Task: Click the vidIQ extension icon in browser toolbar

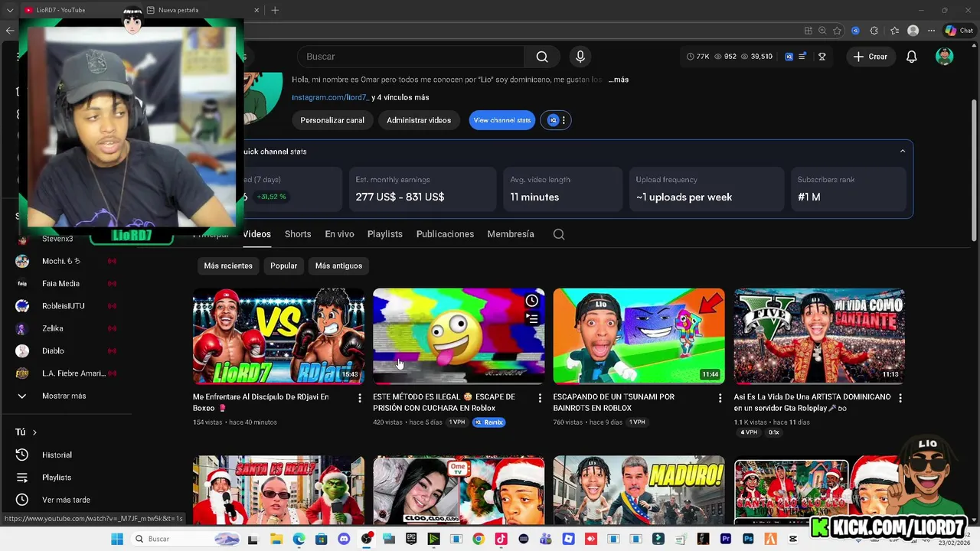Action: [855, 31]
